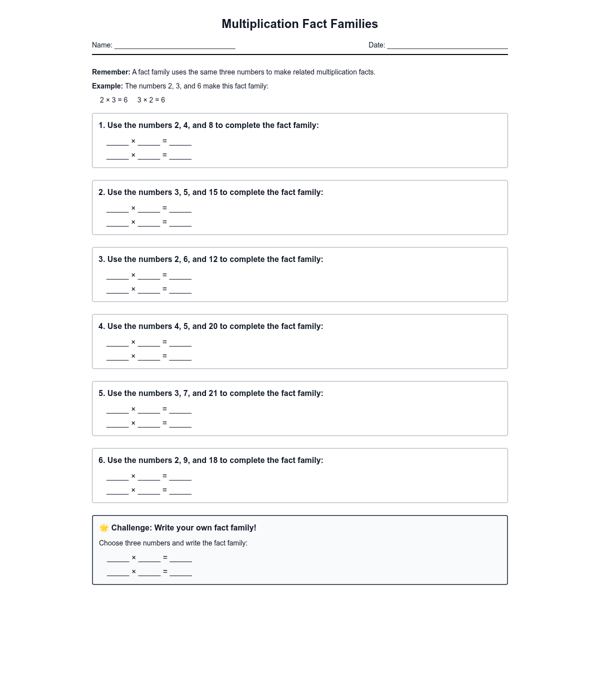Select middle blank in problem 2's second row
This screenshot has width=600, height=700.
coord(149,222)
